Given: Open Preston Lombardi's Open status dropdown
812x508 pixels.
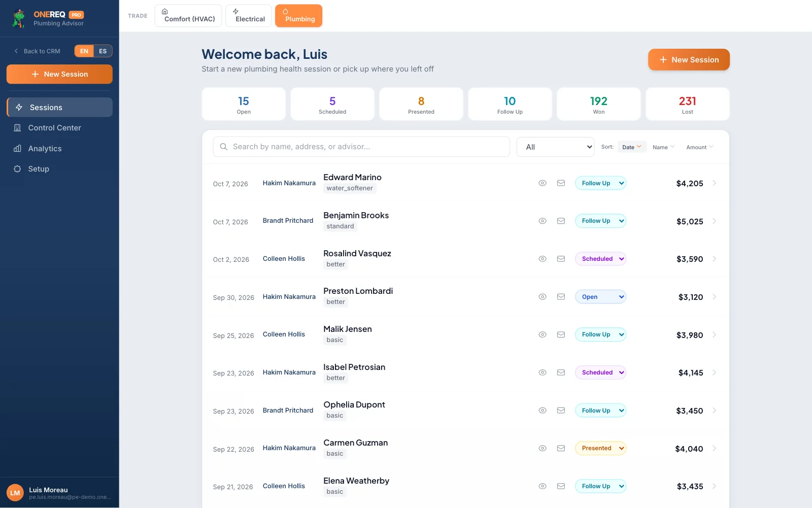Looking at the screenshot, I should pos(600,297).
